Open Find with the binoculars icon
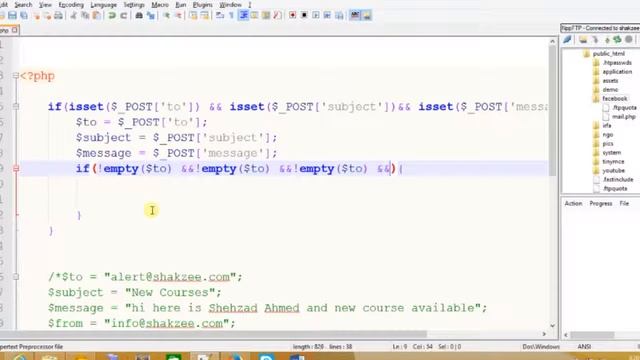Image resolution: width=640 pixels, height=360 pixels. tap(139, 16)
